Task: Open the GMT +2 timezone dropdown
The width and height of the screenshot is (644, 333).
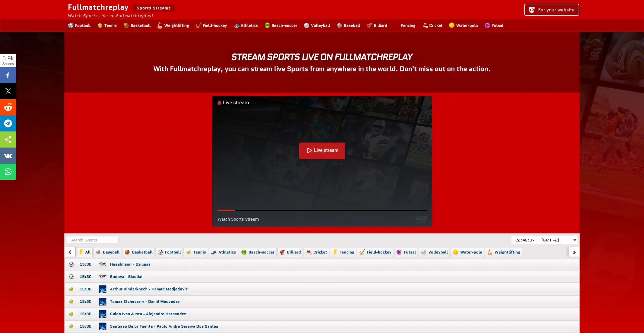Action: click(557, 240)
